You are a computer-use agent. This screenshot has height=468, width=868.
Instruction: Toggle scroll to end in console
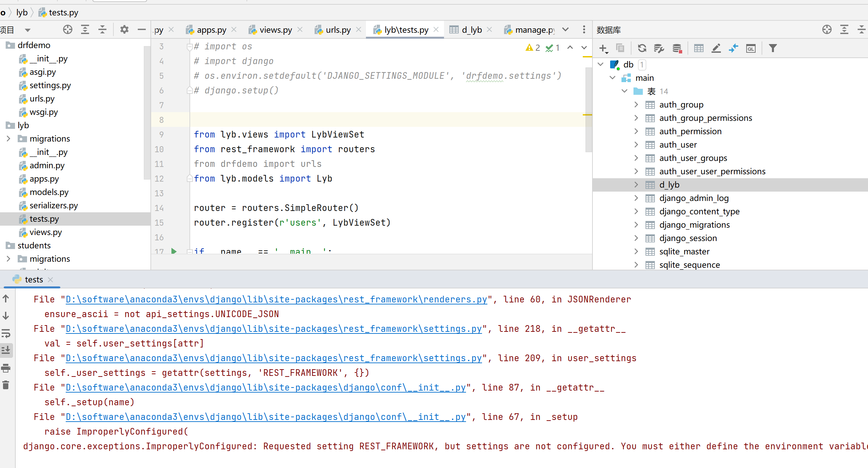6,350
